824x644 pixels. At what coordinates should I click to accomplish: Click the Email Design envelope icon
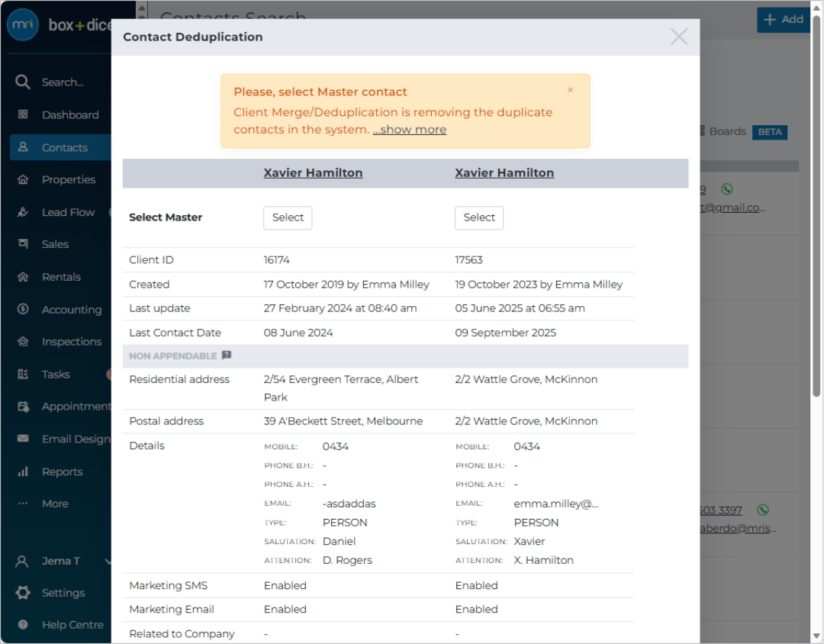pos(23,439)
